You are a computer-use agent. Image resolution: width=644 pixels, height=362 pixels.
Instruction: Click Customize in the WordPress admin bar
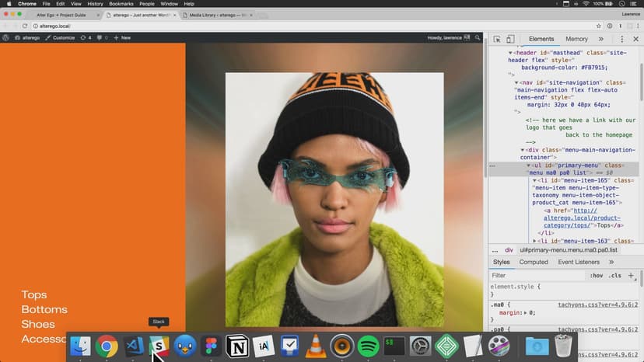pyautogui.click(x=59, y=37)
